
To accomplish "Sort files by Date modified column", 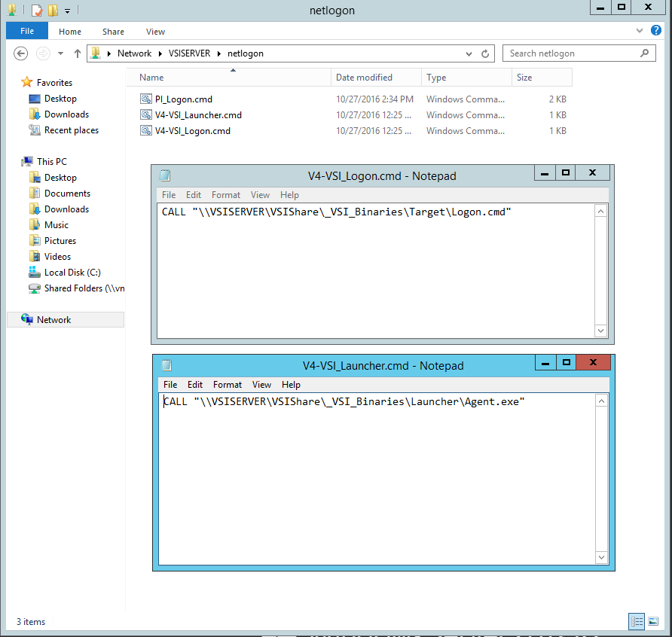I will point(376,78).
